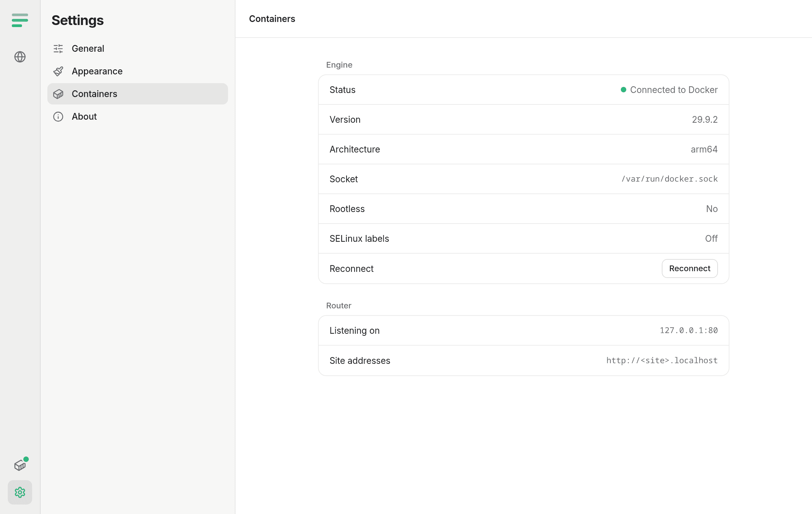Click the Version row label
The image size is (812, 514).
[345, 120]
